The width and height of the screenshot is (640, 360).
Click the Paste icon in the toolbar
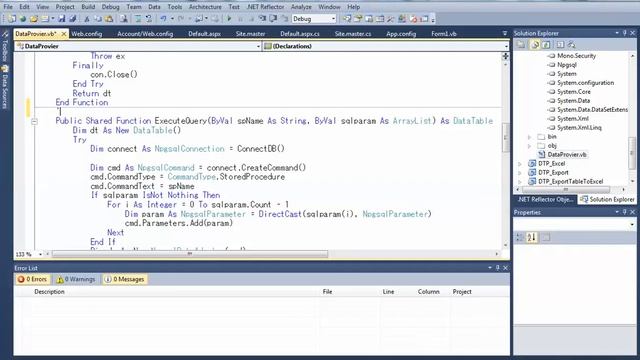tap(109, 19)
